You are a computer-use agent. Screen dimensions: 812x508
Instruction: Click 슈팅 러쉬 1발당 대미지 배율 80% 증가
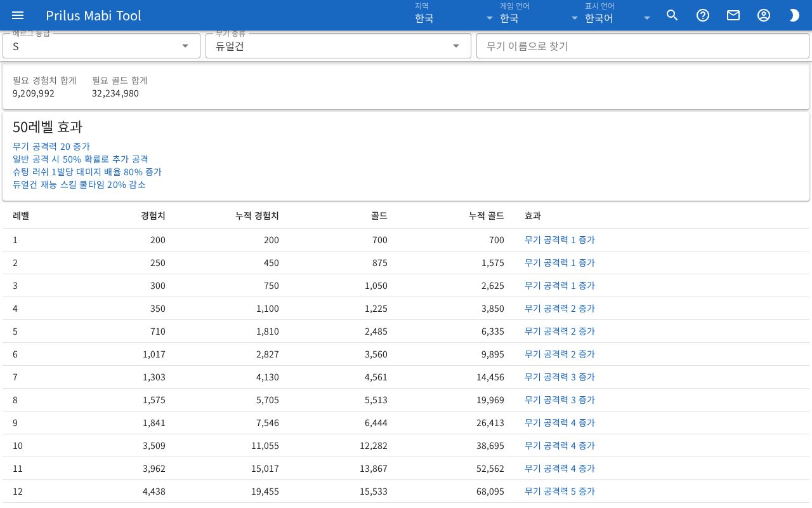coord(87,171)
